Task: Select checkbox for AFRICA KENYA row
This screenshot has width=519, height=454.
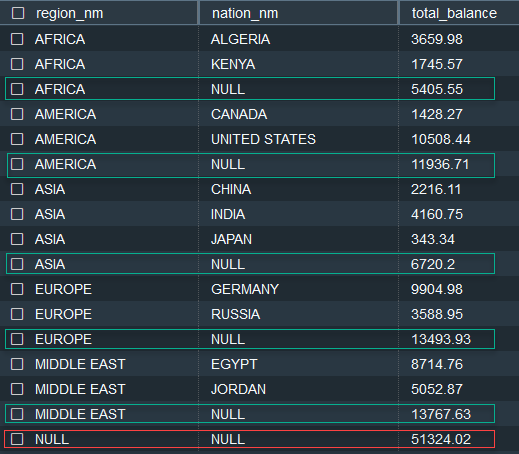Action: tap(17, 64)
